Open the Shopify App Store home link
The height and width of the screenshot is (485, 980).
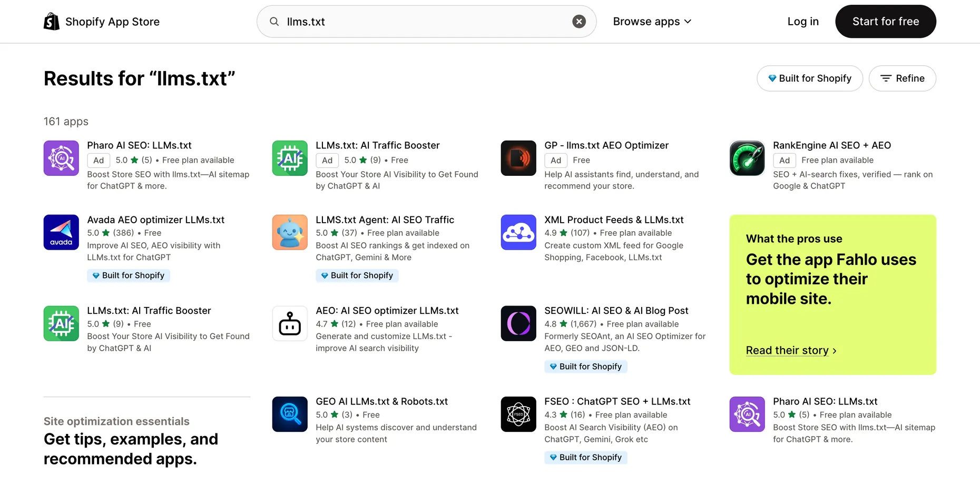pos(102,22)
